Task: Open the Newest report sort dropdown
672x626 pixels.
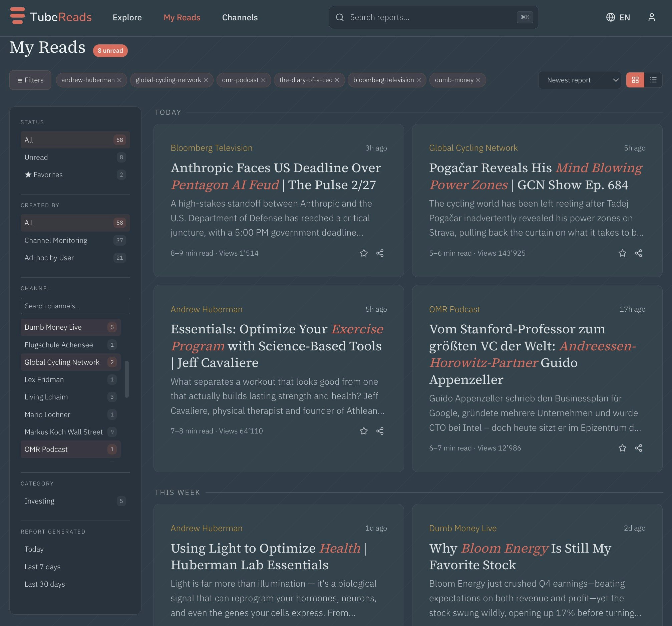Action: 579,80
